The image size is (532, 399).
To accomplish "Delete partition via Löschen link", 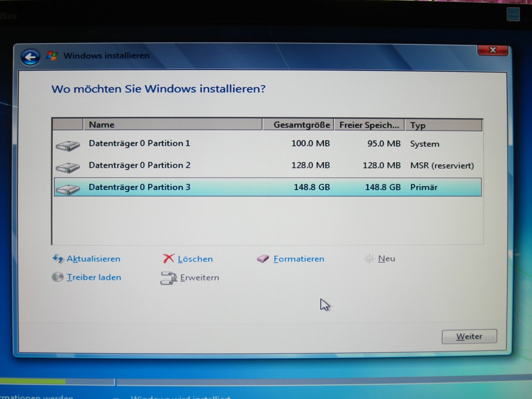I will click(x=195, y=259).
